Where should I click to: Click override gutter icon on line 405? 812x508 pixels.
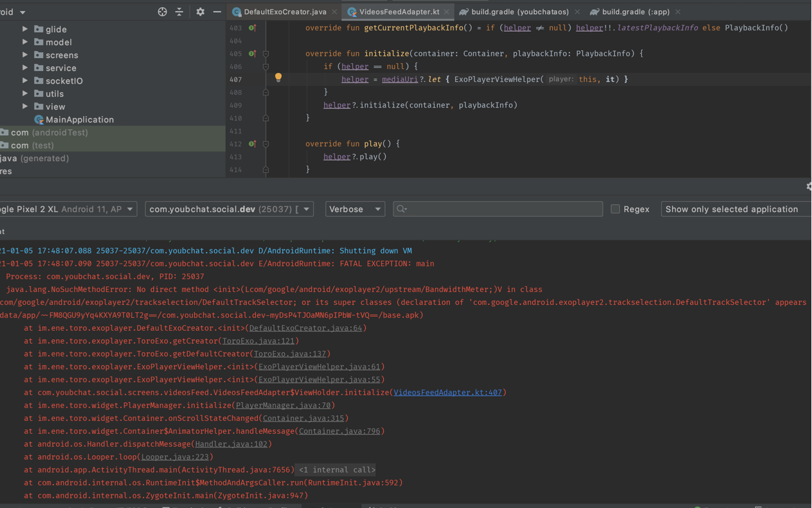pos(252,54)
